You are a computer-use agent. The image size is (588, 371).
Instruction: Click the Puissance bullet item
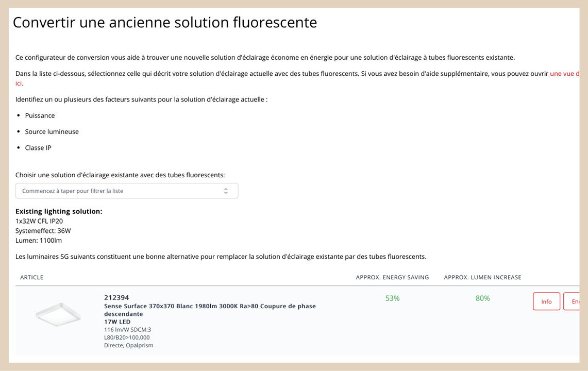pos(40,115)
